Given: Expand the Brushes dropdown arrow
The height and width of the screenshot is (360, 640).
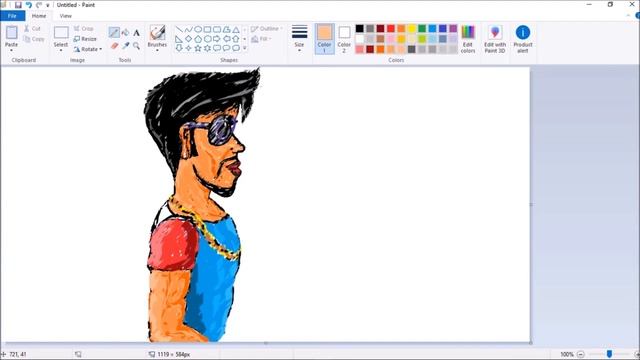Looking at the screenshot, I should pyautogui.click(x=157, y=50).
